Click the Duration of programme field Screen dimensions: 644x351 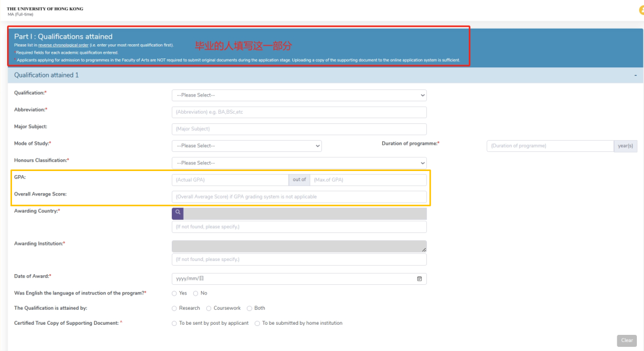[550, 146]
